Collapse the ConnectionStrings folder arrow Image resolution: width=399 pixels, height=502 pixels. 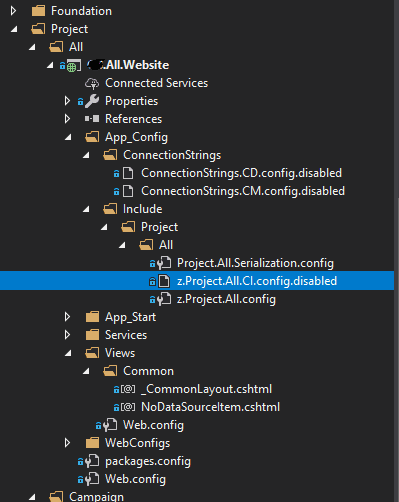click(86, 155)
